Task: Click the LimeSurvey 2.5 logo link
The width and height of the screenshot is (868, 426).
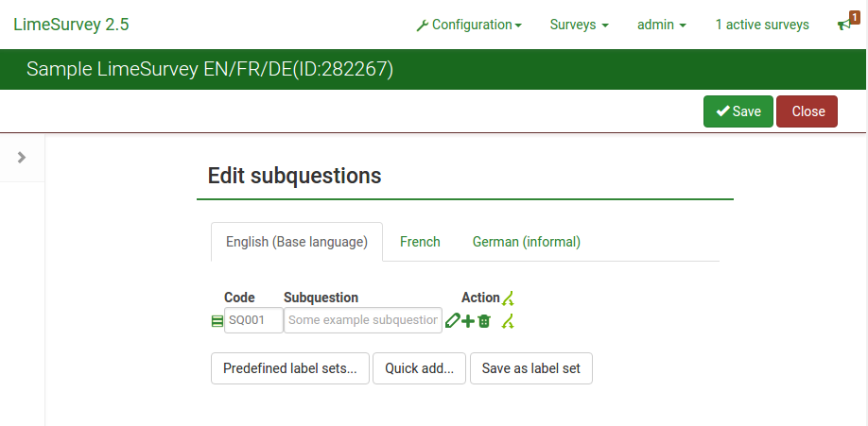Action: click(x=71, y=25)
